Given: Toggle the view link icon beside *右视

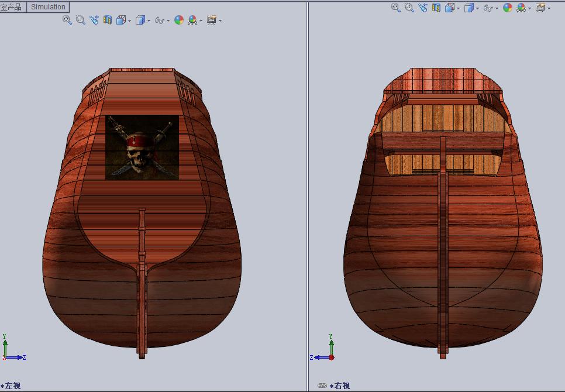Looking at the screenshot, I should coord(322,386).
